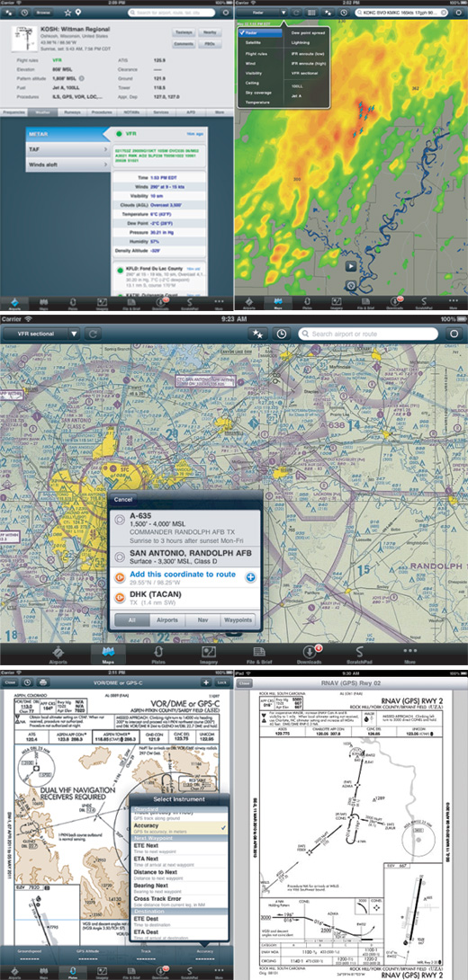The width and height of the screenshot is (468, 980).
Task: Switch to Frequencies tab for KOSH
Action: click(x=15, y=112)
